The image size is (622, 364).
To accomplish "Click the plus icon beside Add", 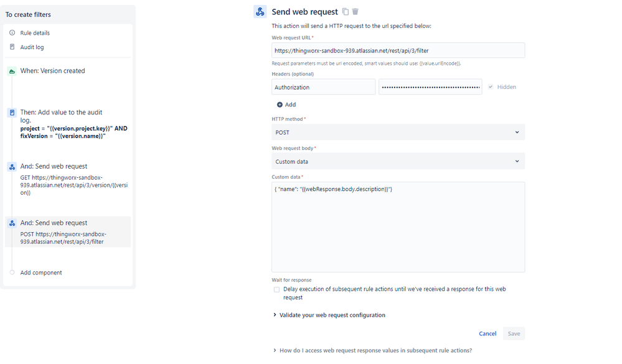I will click(280, 105).
